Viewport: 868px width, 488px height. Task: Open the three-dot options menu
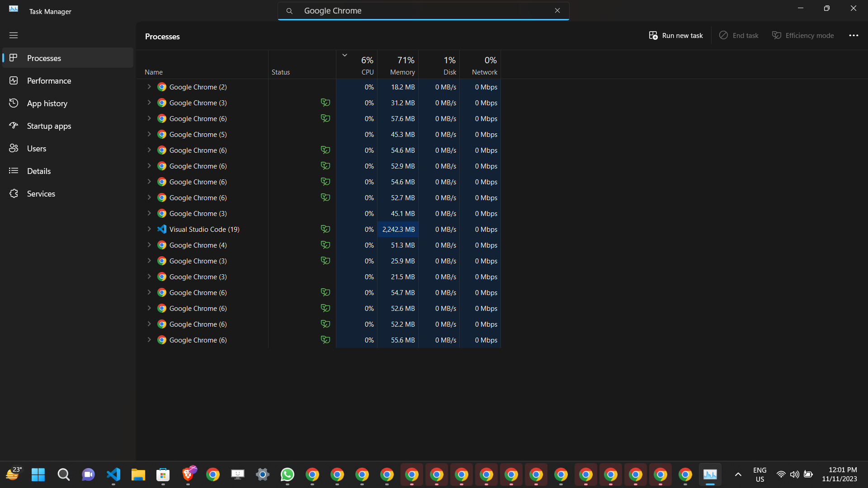(854, 35)
